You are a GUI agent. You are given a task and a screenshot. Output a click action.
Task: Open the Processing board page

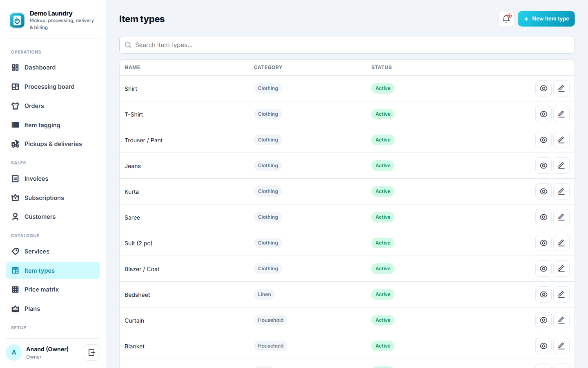[53, 87]
